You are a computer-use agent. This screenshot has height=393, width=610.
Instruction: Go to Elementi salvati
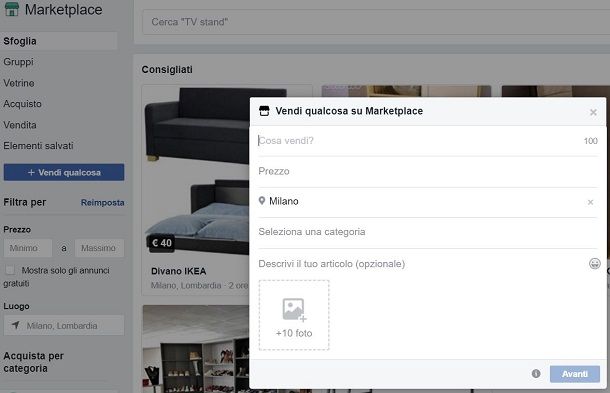pos(38,146)
